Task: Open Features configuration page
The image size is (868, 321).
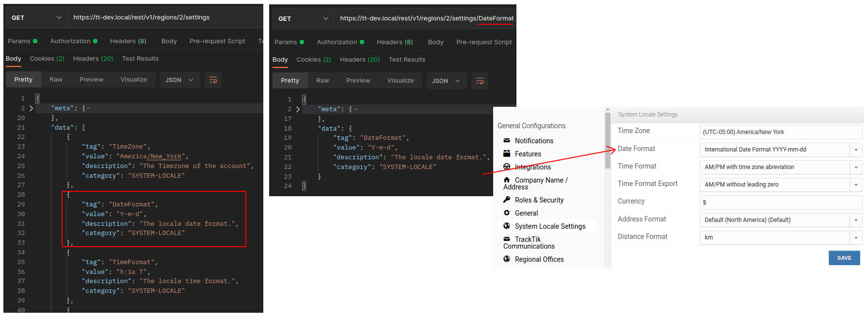Action: click(528, 154)
